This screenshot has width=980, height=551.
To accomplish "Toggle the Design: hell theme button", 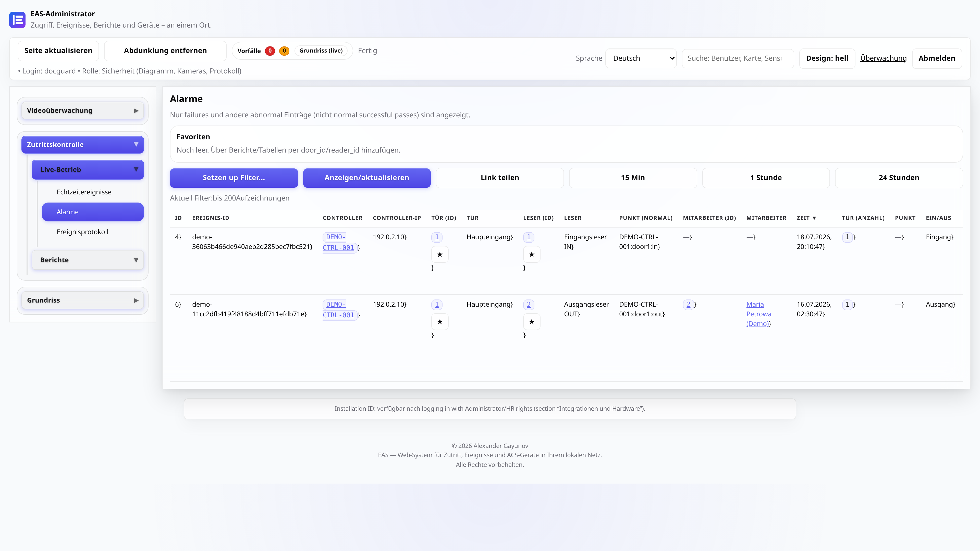I will pyautogui.click(x=827, y=58).
